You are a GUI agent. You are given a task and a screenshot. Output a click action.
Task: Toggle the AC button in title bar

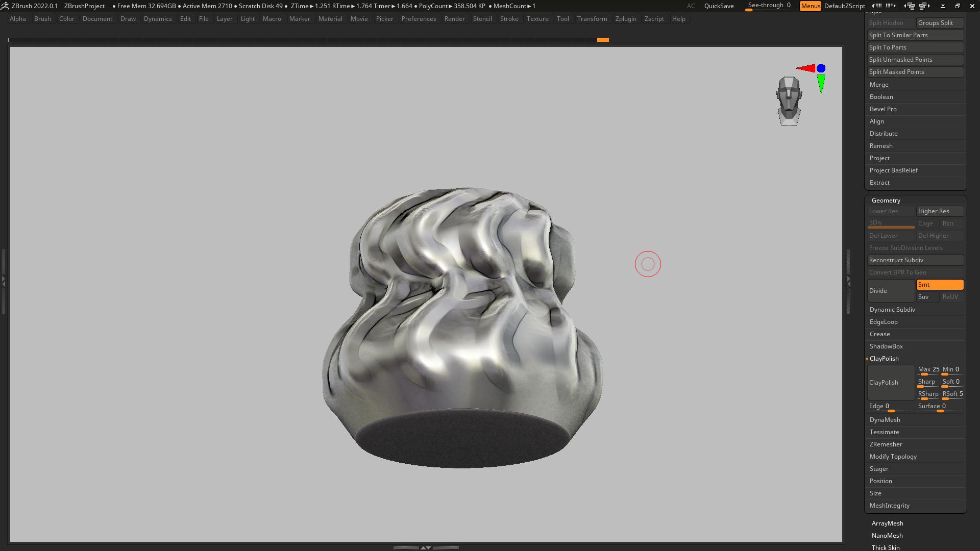tap(691, 6)
